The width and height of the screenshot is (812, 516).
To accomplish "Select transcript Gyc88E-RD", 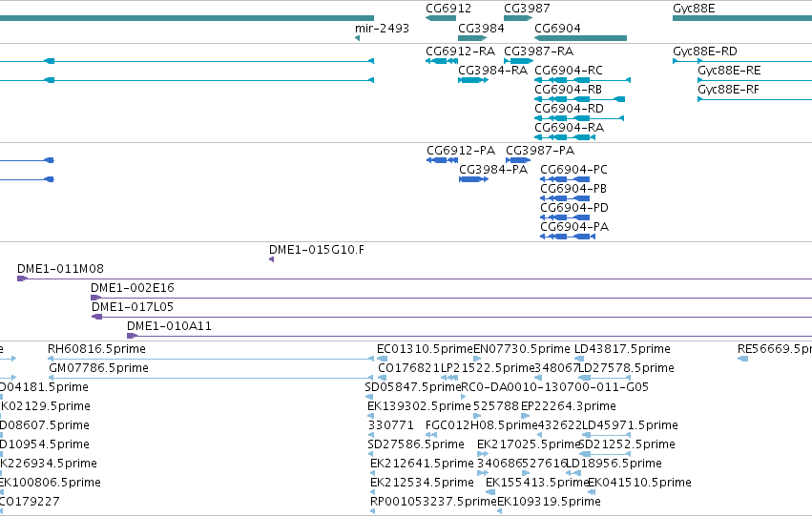I will pos(705,52).
